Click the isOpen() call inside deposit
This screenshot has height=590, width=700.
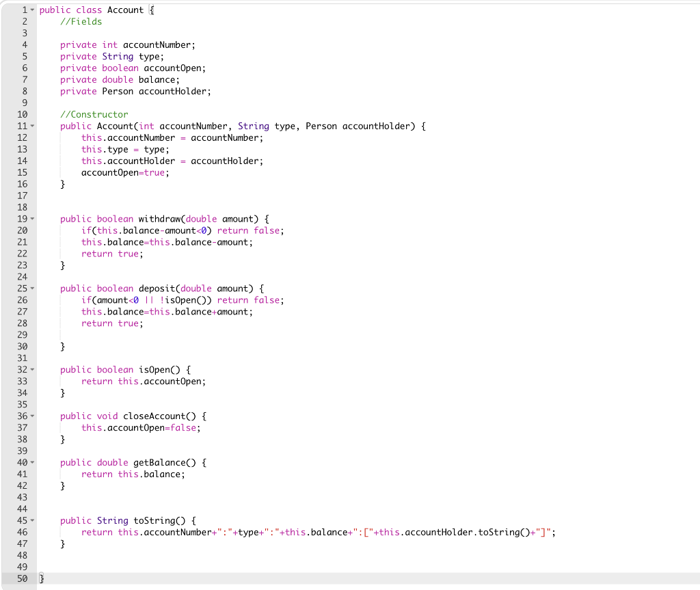(181, 299)
